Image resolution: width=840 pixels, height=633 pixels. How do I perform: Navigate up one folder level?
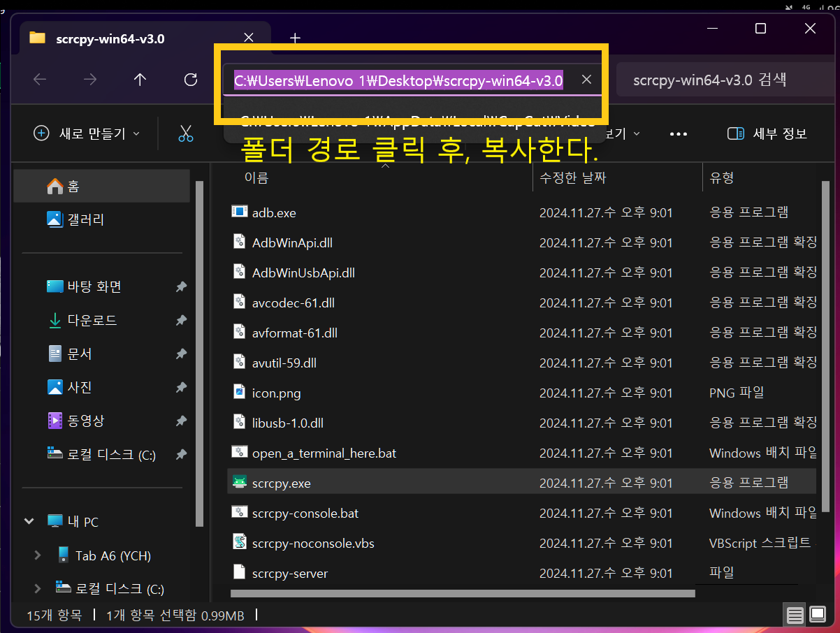pyautogui.click(x=139, y=80)
